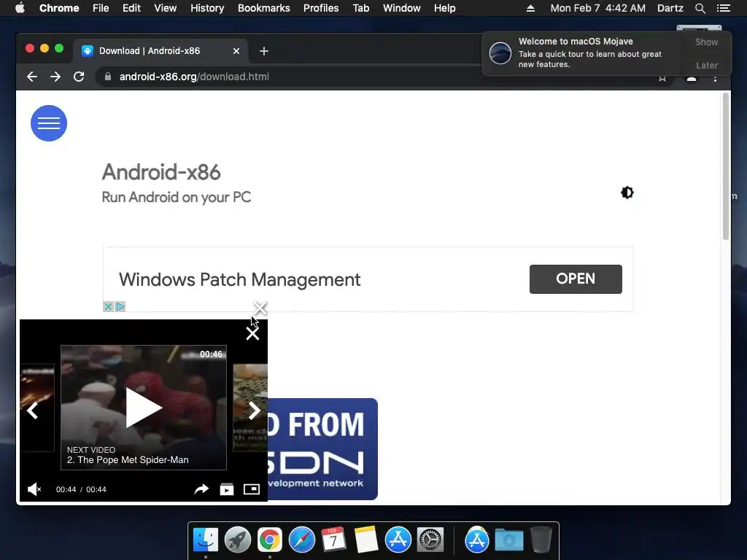Open Finder from the Dock

pyautogui.click(x=206, y=540)
